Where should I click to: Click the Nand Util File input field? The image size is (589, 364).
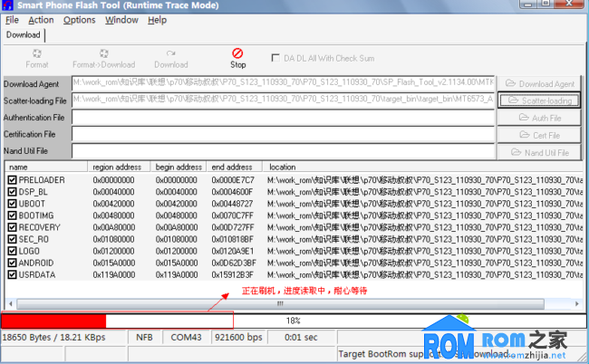click(x=284, y=151)
